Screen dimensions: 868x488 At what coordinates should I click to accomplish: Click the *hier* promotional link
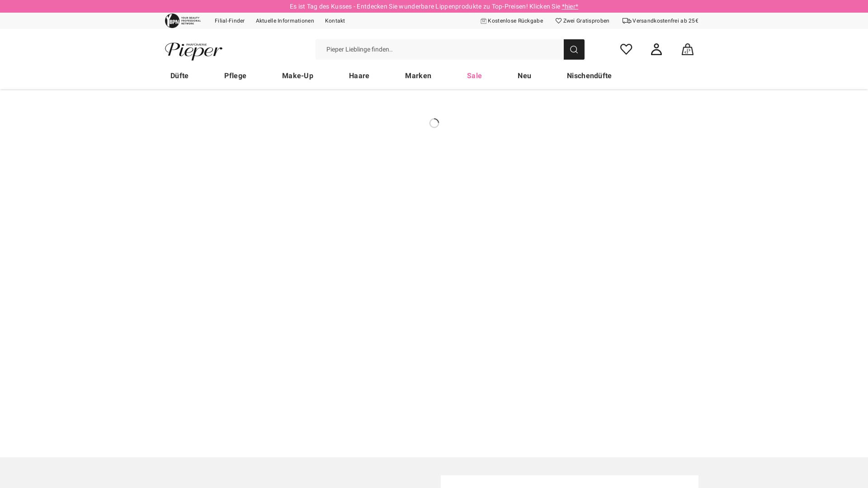pos(569,6)
